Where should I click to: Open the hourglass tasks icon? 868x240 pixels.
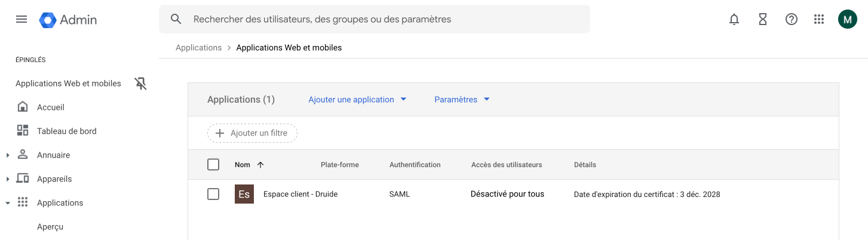[x=763, y=20]
